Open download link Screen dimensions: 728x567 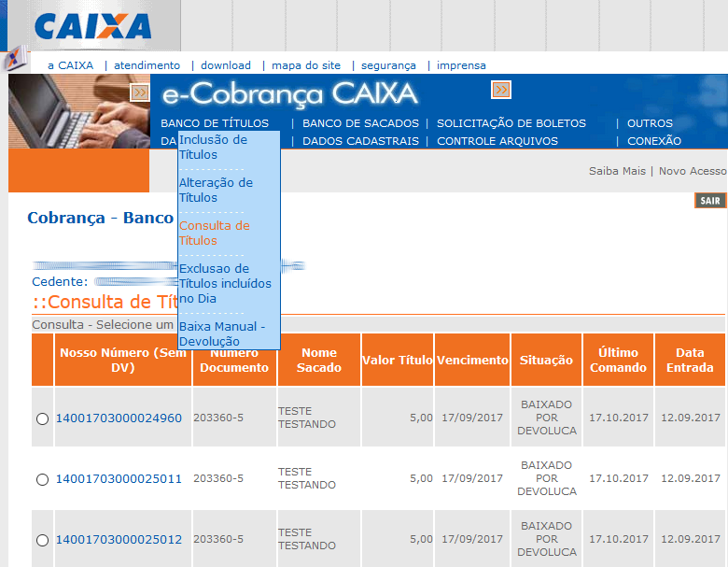coord(226,65)
